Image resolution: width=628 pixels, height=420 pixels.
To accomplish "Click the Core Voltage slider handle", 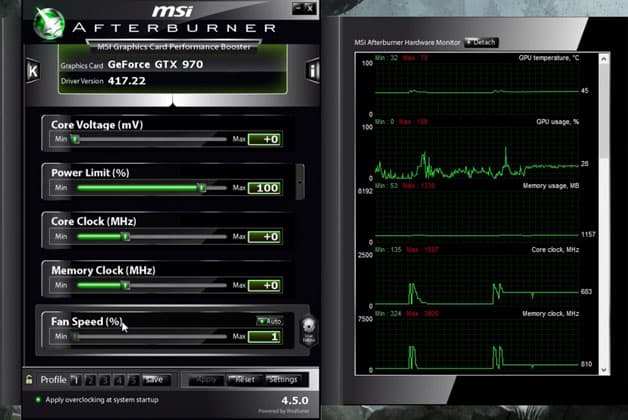I will pyautogui.click(x=75, y=139).
